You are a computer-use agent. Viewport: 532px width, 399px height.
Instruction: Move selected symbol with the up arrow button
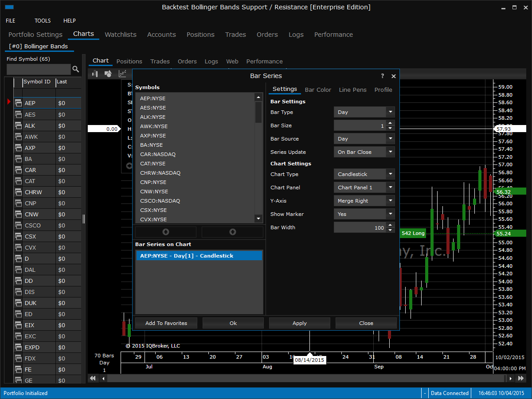tap(166, 232)
